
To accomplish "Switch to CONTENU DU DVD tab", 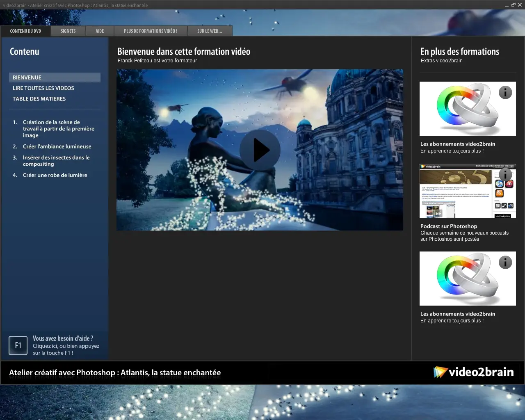I will click(25, 31).
